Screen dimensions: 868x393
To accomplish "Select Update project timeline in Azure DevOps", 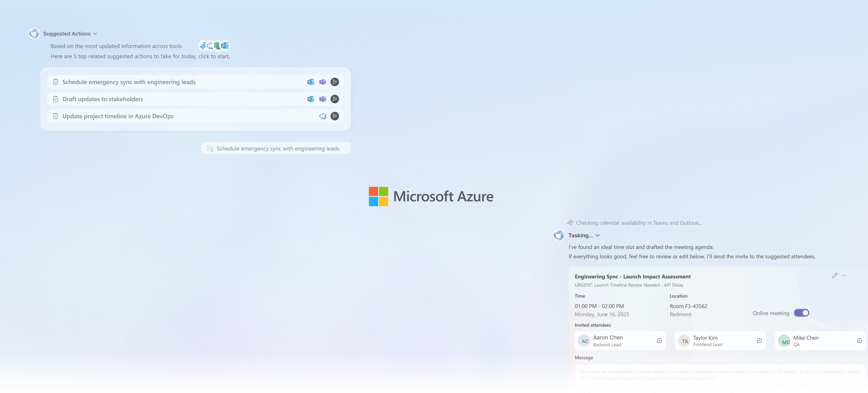I will (x=118, y=116).
